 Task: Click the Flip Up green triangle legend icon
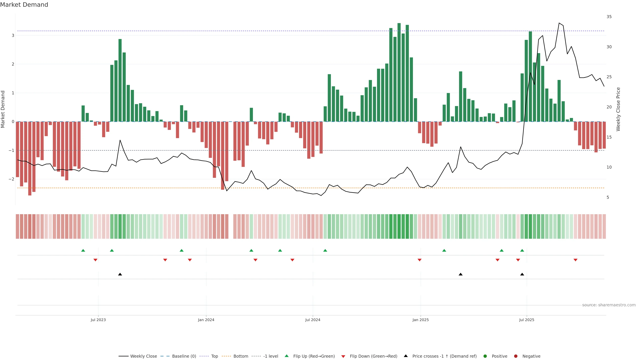click(286, 356)
